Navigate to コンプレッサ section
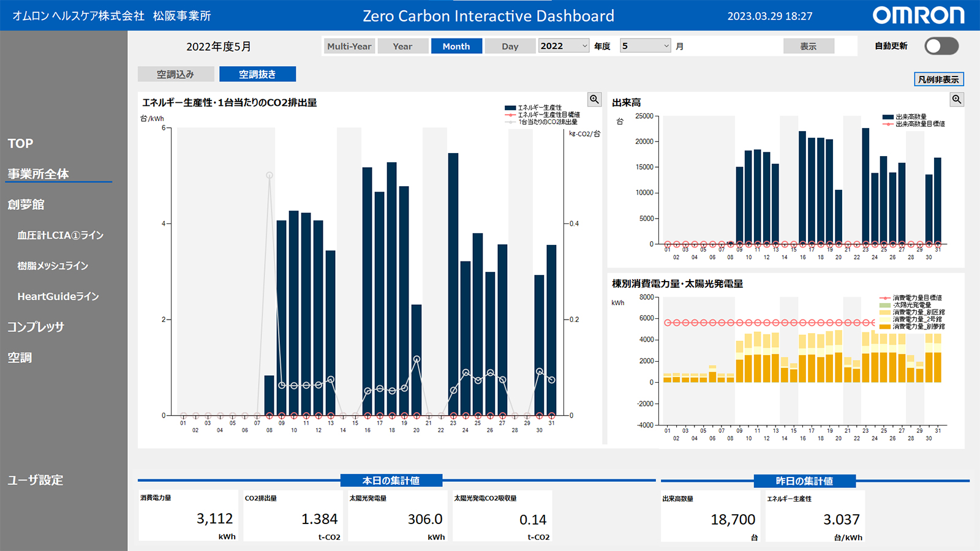 (36, 327)
